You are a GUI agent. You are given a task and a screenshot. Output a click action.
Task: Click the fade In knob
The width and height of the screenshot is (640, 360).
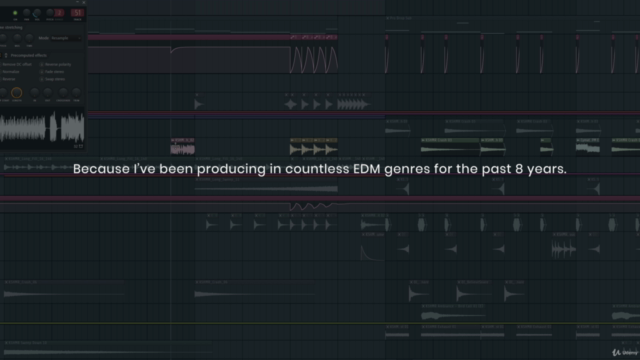[x=35, y=93]
